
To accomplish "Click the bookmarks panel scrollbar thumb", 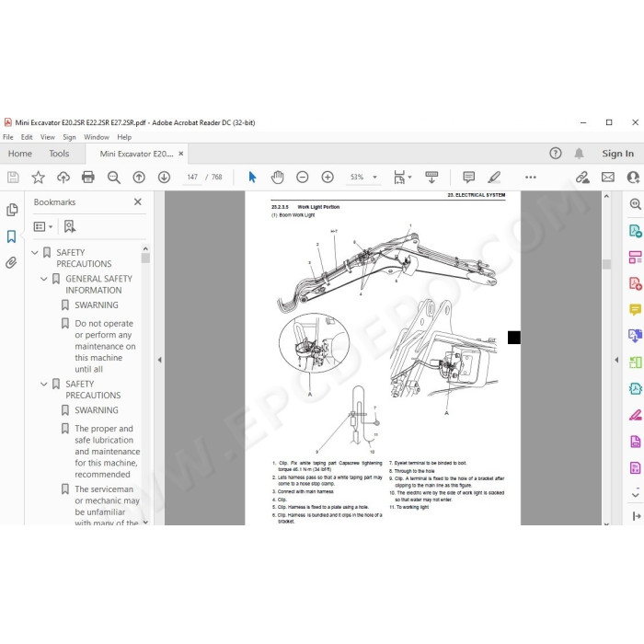I will pyautogui.click(x=145, y=258).
